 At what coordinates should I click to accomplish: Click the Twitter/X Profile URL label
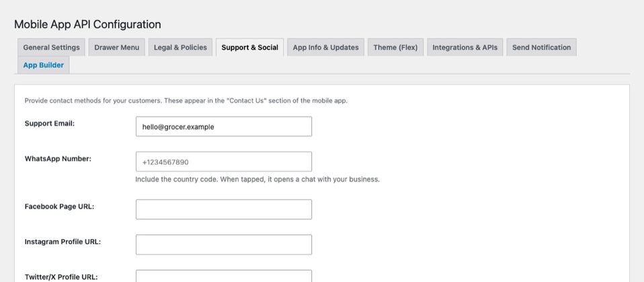[61, 277]
